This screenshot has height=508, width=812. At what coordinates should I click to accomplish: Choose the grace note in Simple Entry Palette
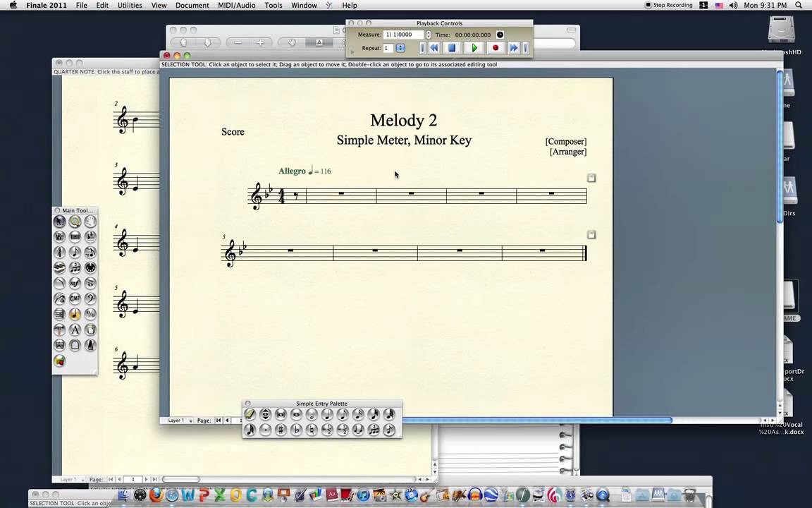coord(389,430)
